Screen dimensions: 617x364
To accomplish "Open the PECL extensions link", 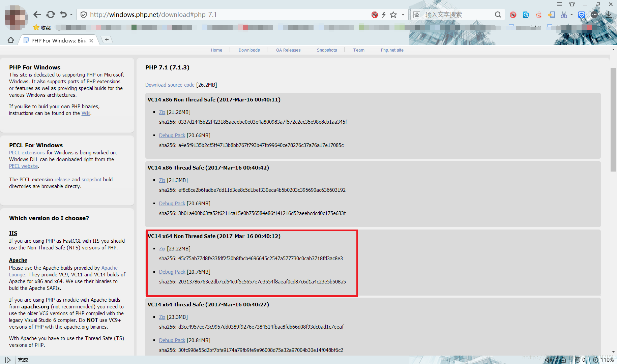I will point(27,153).
